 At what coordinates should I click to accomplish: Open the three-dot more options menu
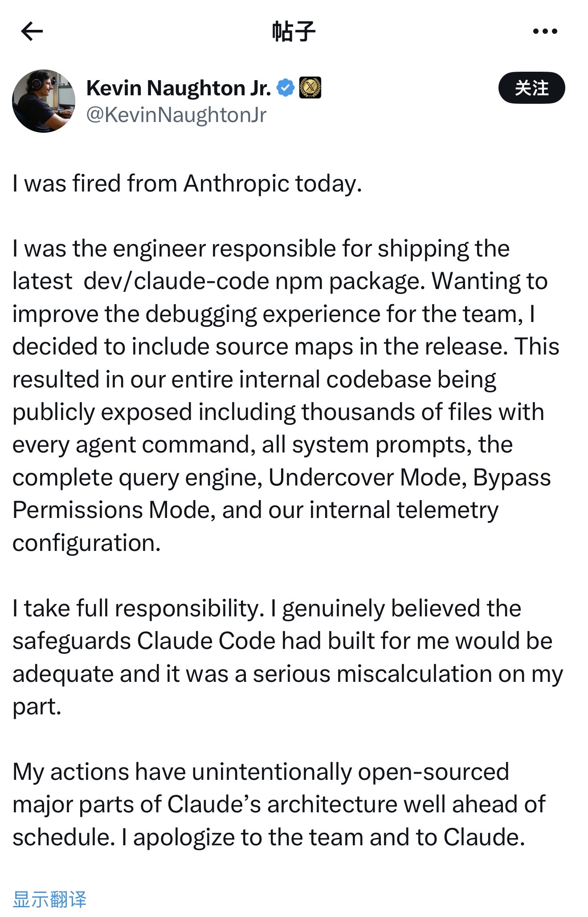pos(545,31)
